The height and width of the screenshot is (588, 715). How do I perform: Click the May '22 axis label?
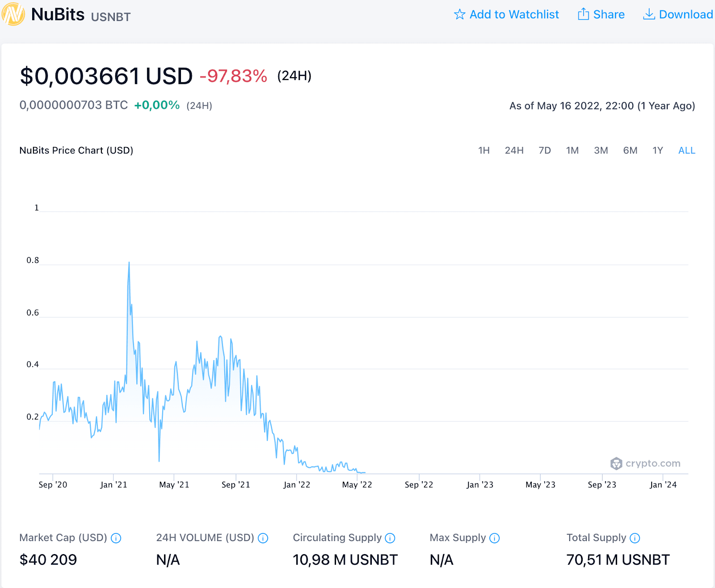pyautogui.click(x=357, y=485)
